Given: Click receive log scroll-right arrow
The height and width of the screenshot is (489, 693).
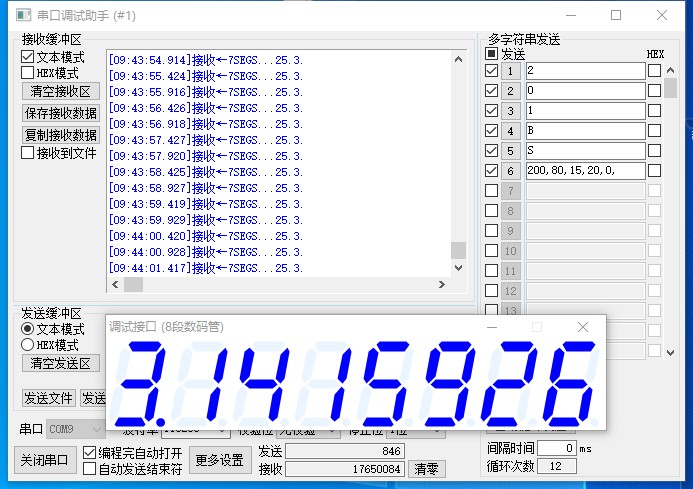Looking at the screenshot, I should coord(442,284).
